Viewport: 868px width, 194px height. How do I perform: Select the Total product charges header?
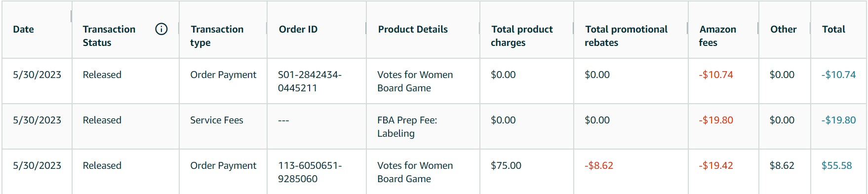coord(521,36)
